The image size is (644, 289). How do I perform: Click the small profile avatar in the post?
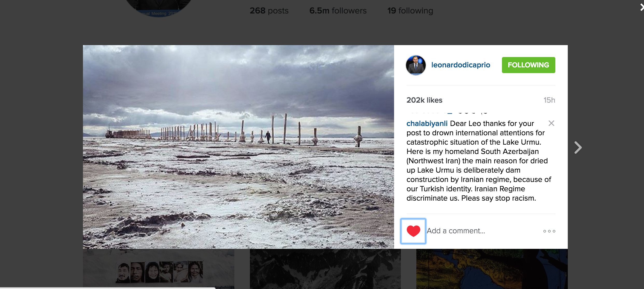point(416,65)
